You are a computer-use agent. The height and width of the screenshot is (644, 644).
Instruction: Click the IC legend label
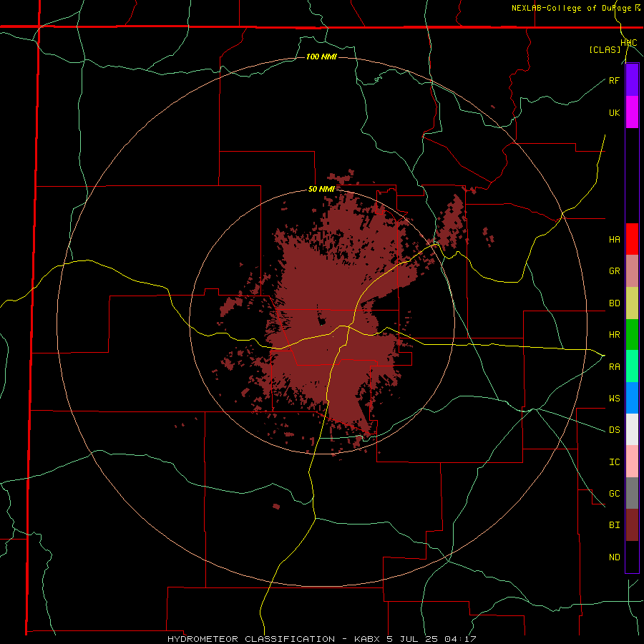click(x=614, y=462)
